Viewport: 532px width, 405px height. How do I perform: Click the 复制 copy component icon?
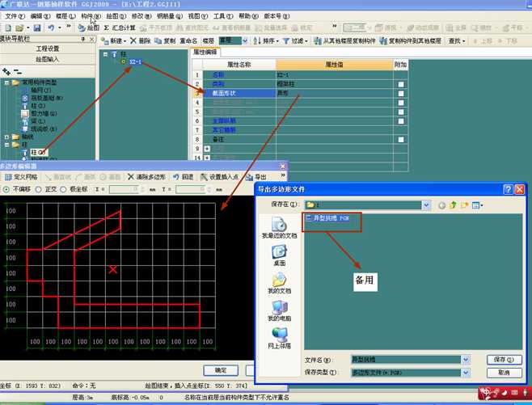(x=165, y=41)
